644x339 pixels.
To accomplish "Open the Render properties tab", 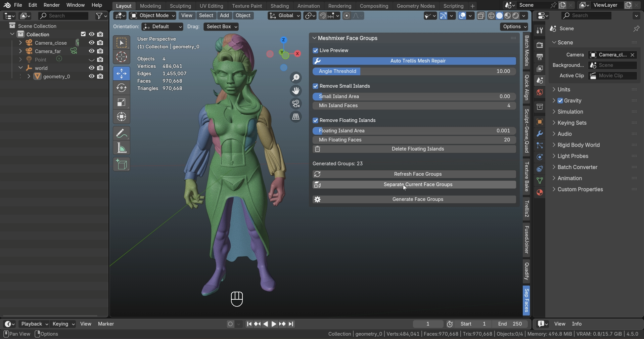I will coord(540,45).
